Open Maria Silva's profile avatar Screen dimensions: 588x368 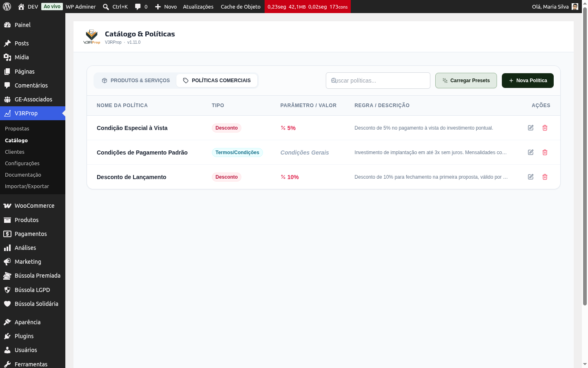[x=575, y=7]
